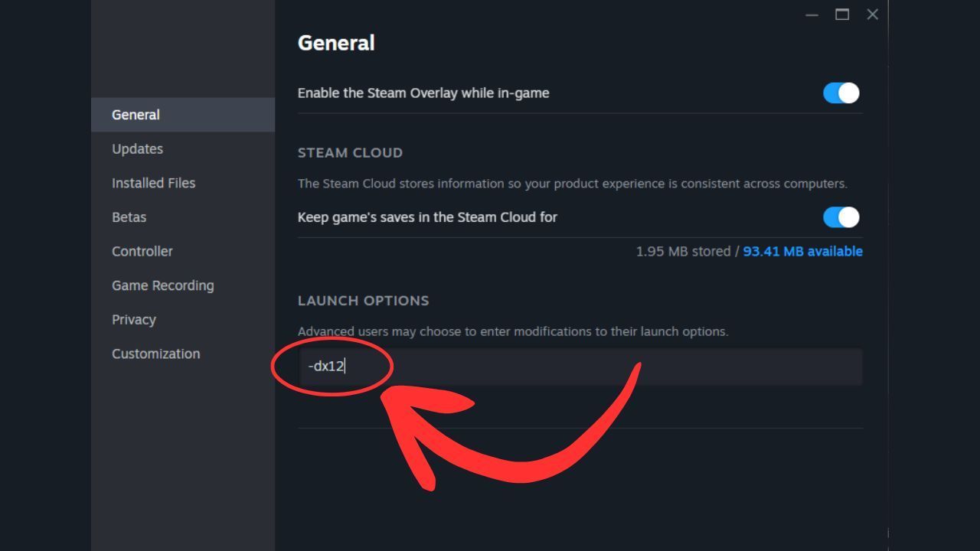
Task: Show Game Recording options
Action: 163,285
